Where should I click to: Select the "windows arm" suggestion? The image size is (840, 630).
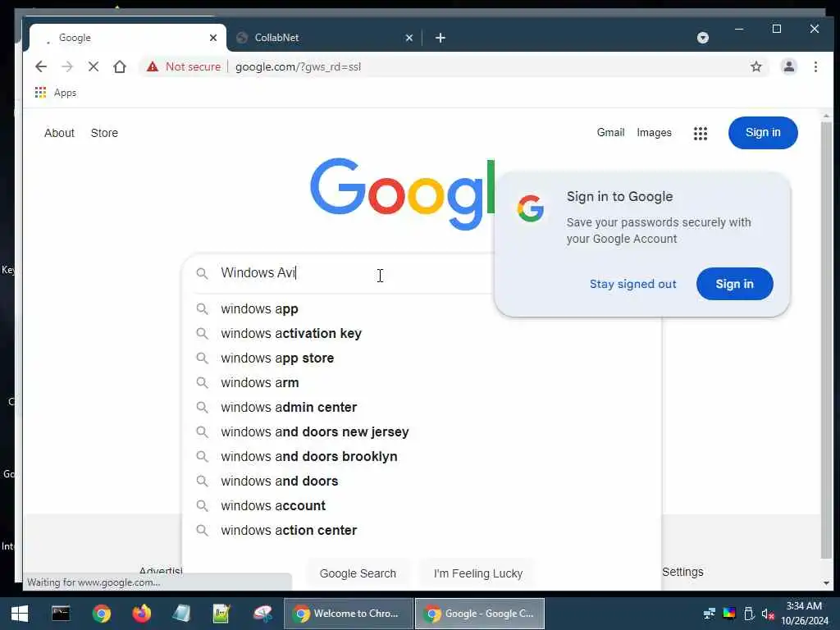tap(423, 382)
